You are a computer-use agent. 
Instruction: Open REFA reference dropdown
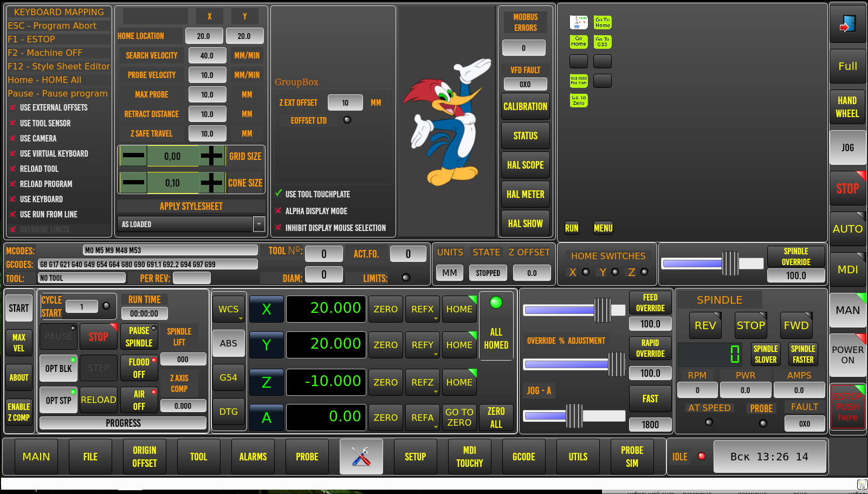click(x=423, y=418)
